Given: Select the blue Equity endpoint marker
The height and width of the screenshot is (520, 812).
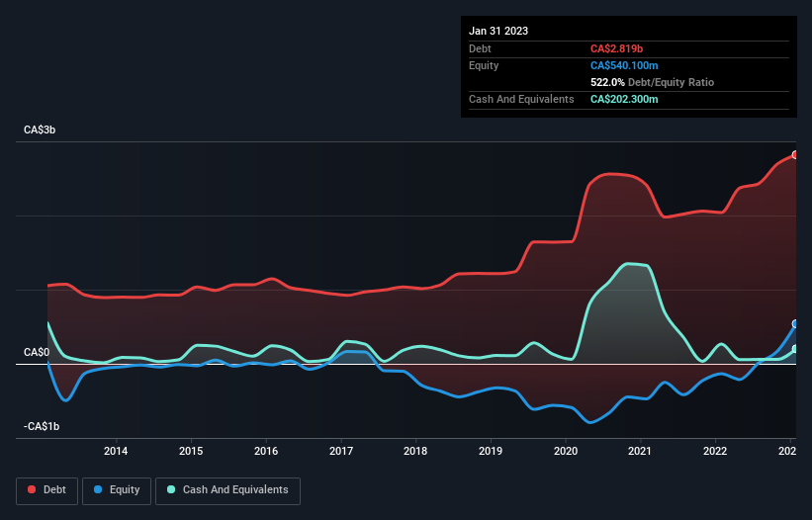Looking at the screenshot, I should point(795,324).
